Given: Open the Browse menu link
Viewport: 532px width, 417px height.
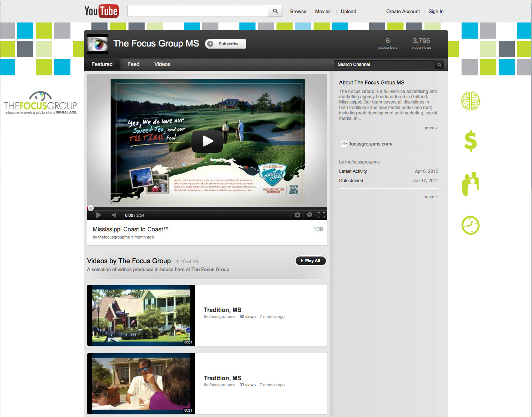Looking at the screenshot, I should point(298,12).
